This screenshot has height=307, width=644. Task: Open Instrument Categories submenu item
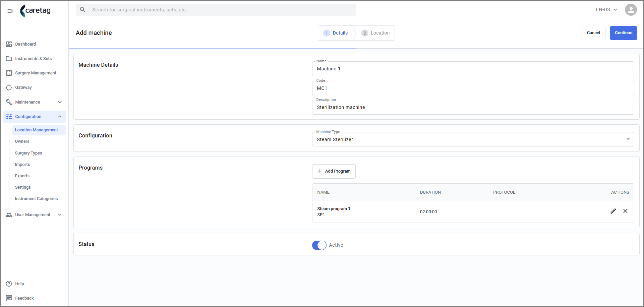(36, 199)
